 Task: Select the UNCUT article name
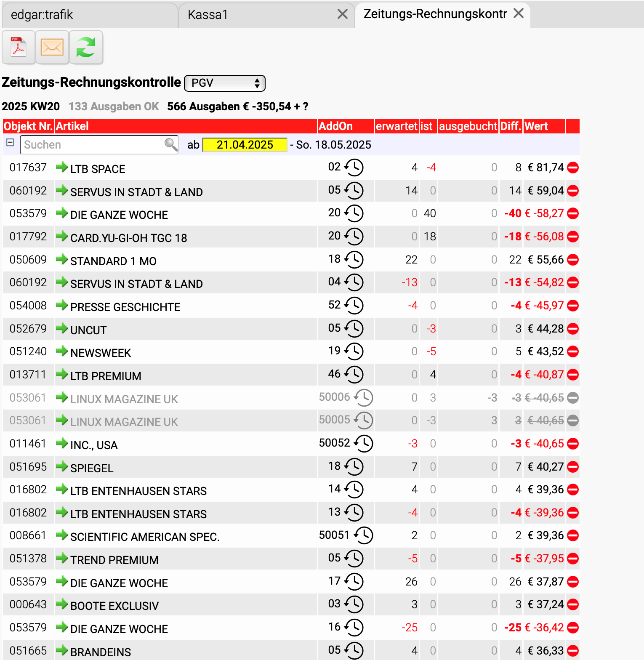pos(88,330)
